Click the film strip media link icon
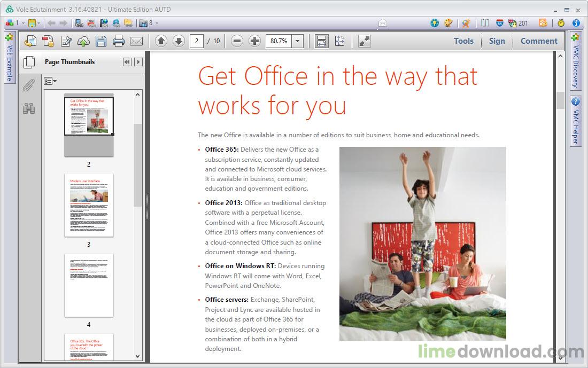Screen dimensions: 588x368 pos(79,23)
